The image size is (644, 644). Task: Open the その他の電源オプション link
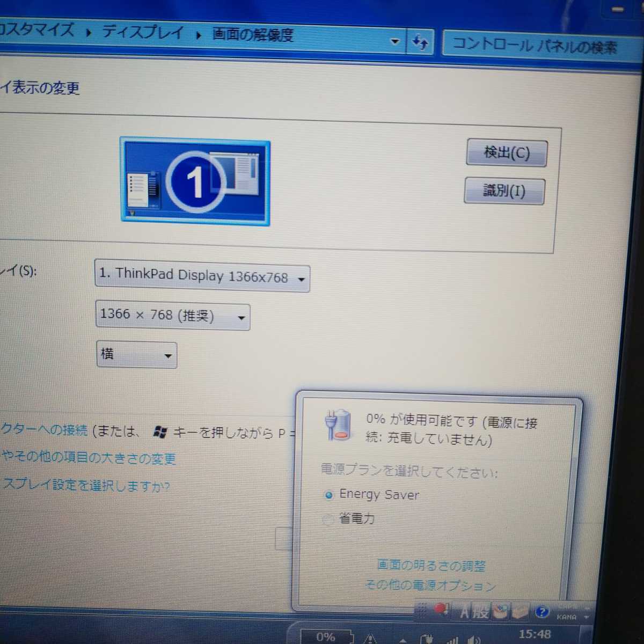point(430,585)
